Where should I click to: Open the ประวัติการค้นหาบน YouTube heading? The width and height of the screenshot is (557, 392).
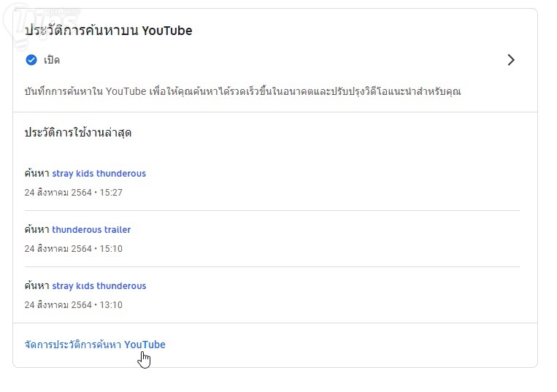point(109,31)
